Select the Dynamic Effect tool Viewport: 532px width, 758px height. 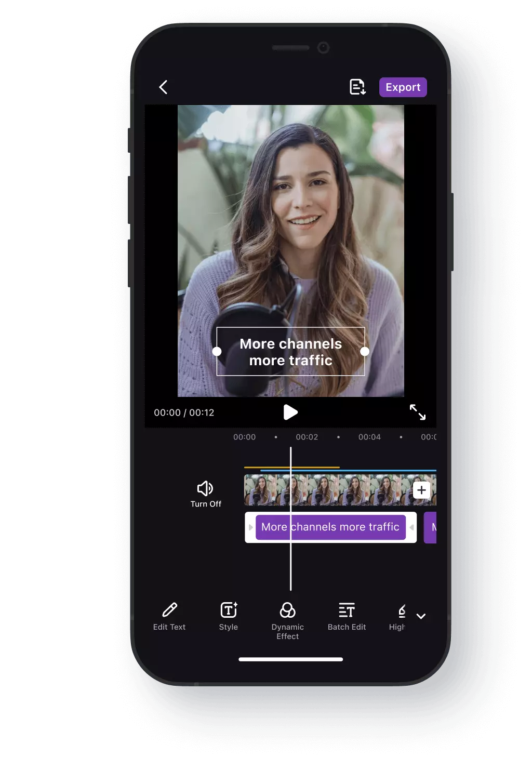(x=287, y=618)
